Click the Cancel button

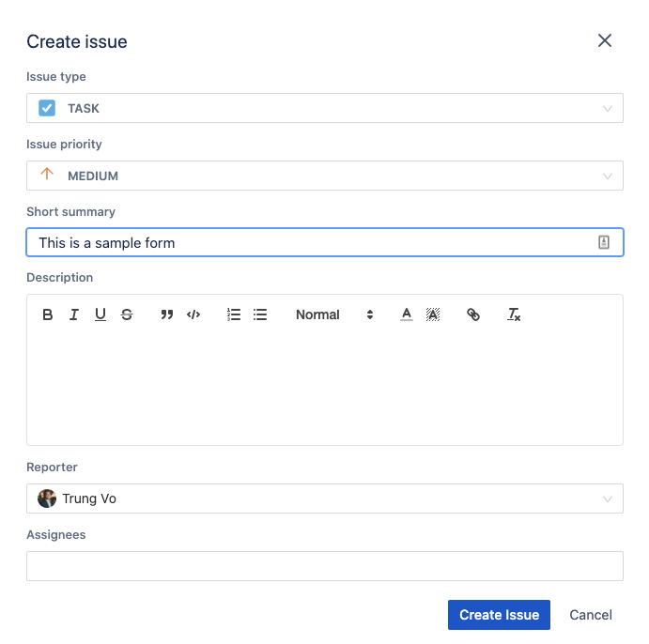pos(591,615)
